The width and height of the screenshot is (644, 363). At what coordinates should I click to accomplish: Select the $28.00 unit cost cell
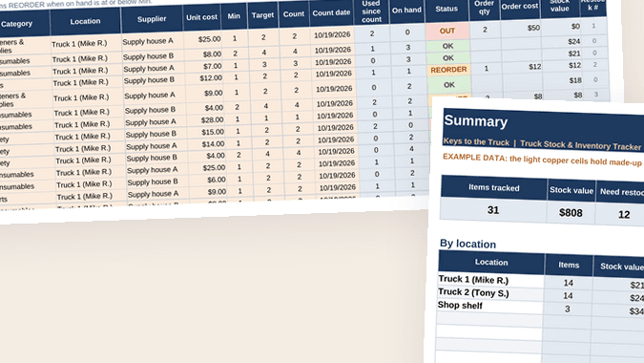pyautogui.click(x=206, y=120)
